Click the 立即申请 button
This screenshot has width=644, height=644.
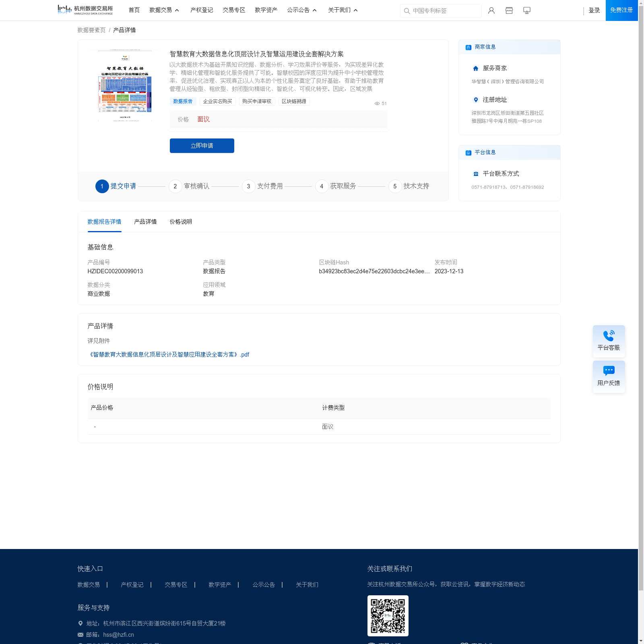pos(202,146)
